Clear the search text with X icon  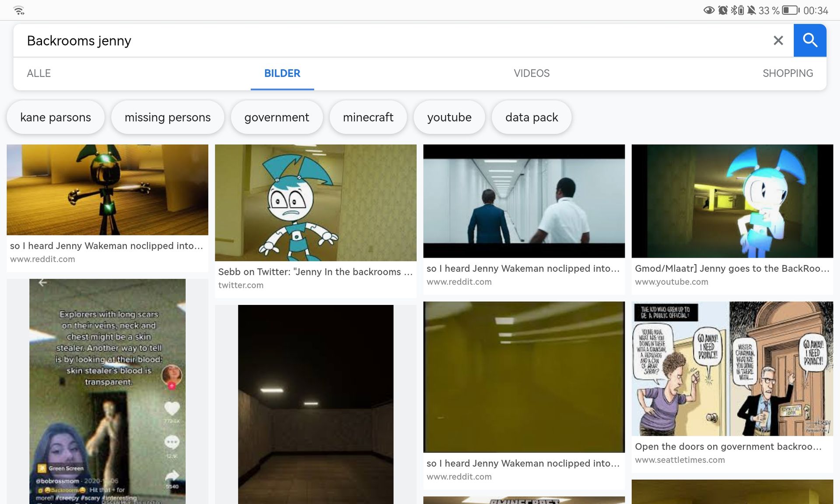778,41
